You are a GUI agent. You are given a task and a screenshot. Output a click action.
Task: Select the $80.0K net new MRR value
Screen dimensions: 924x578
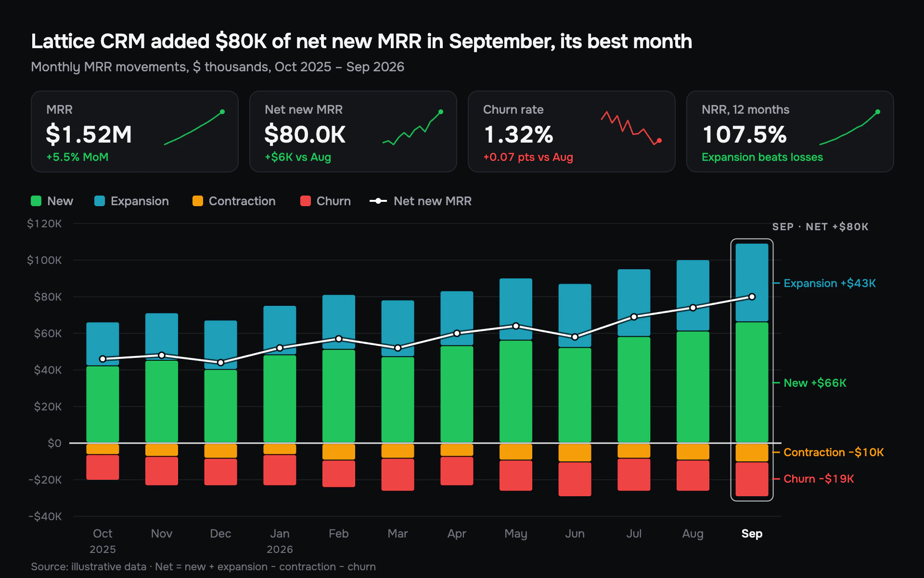305,134
